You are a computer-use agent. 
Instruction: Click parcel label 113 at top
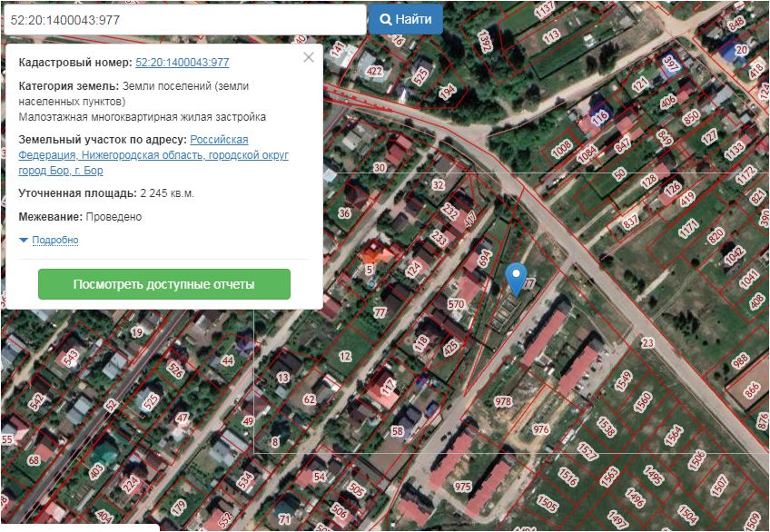[x=551, y=36]
